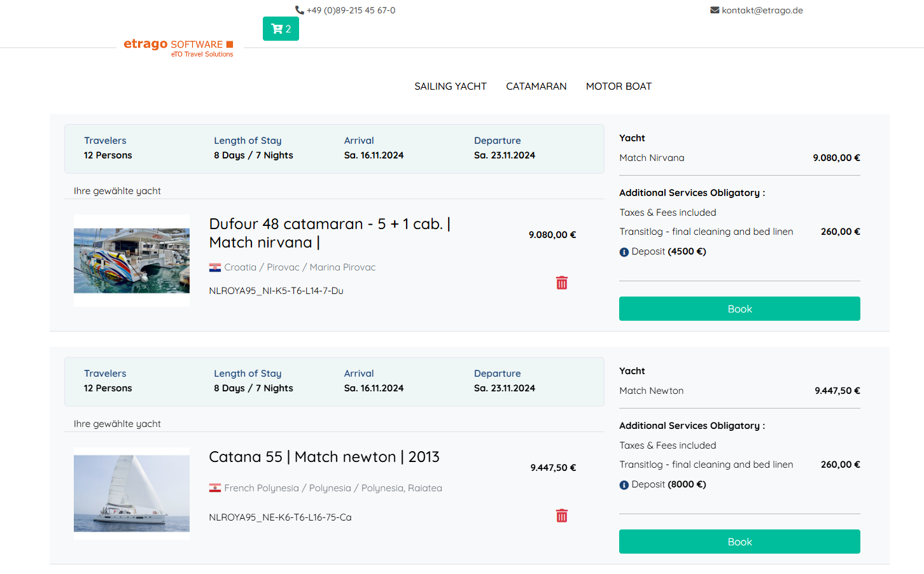Click the Croatia flag next to Pirovac
Screen dimensions: 924x574
215,268
